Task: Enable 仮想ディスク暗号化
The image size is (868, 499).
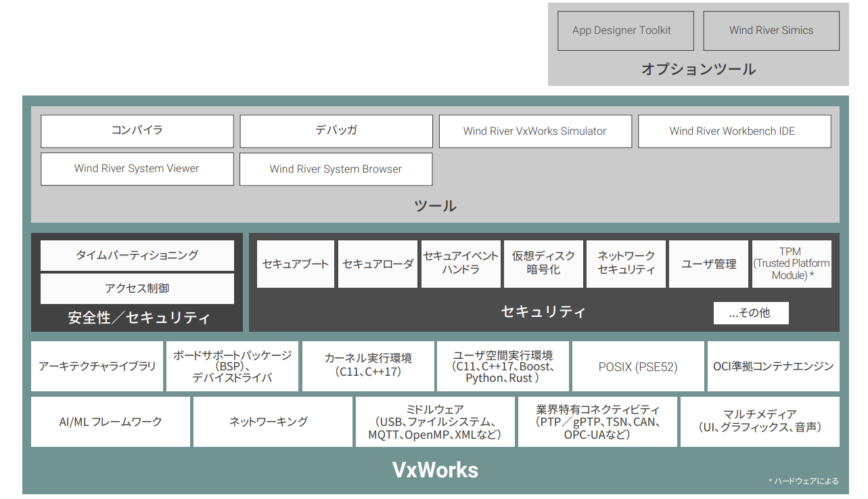Action: click(x=543, y=263)
